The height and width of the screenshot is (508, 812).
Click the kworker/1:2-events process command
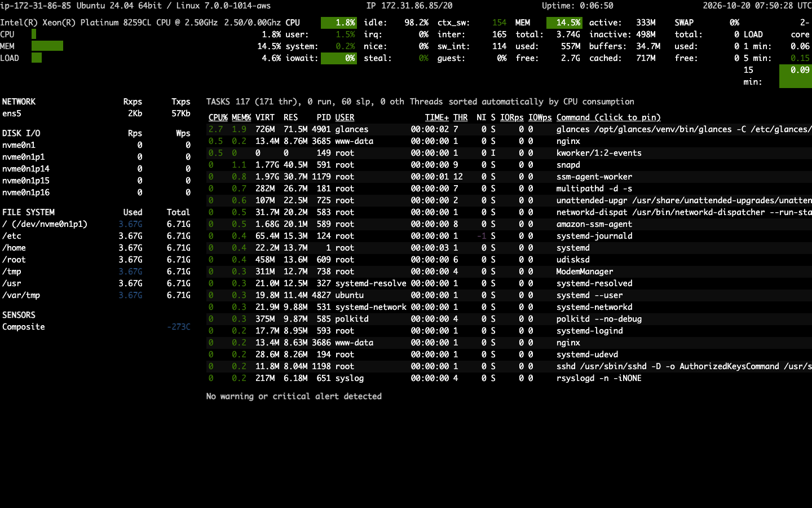tap(599, 153)
